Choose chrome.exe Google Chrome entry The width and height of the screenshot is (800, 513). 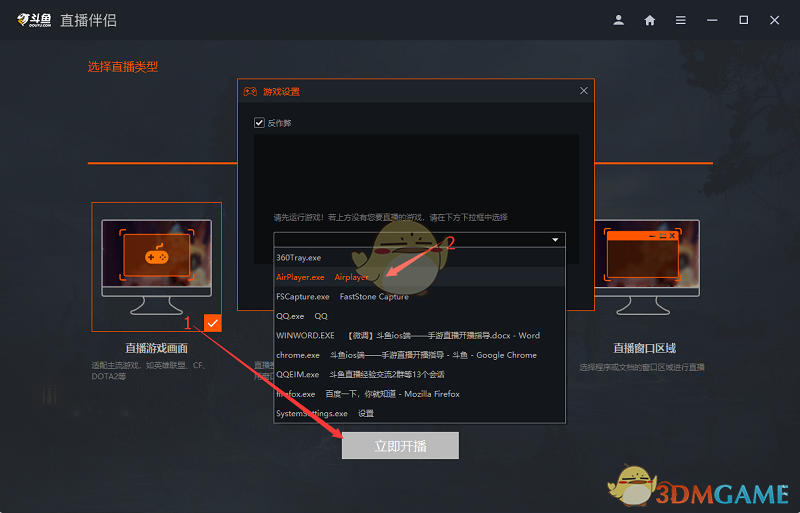click(x=419, y=355)
